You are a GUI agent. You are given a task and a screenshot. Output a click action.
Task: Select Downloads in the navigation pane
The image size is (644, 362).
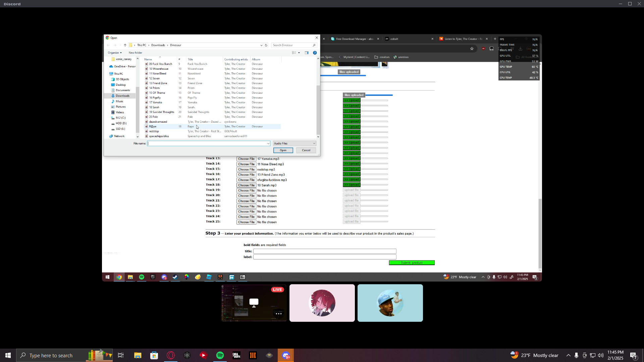(122, 96)
